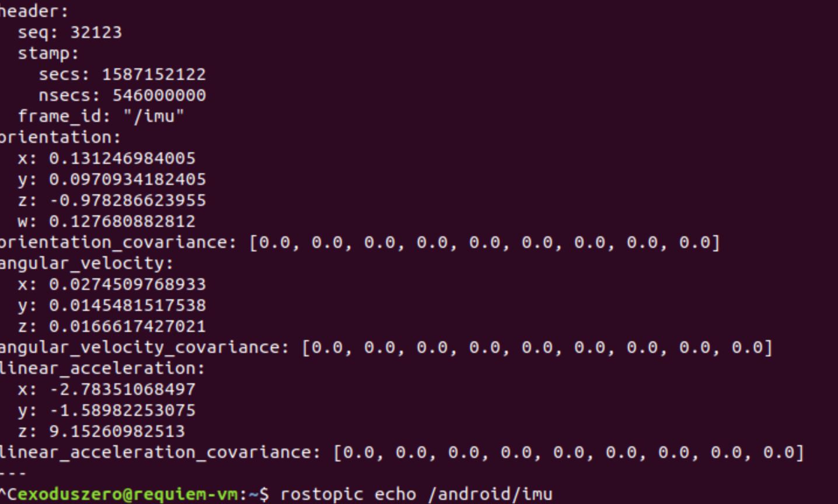Click the frame_id "/imu" string
The height and width of the screenshot is (504, 838).
[x=153, y=116]
